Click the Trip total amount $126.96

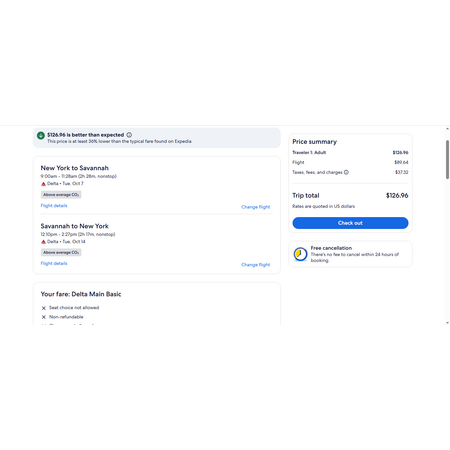tap(397, 196)
